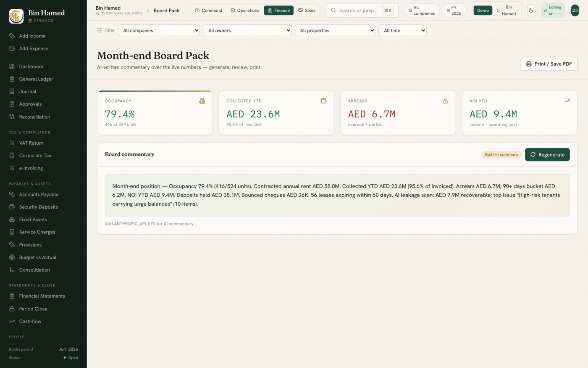Click the Service Charges building icon

pos(12,232)
